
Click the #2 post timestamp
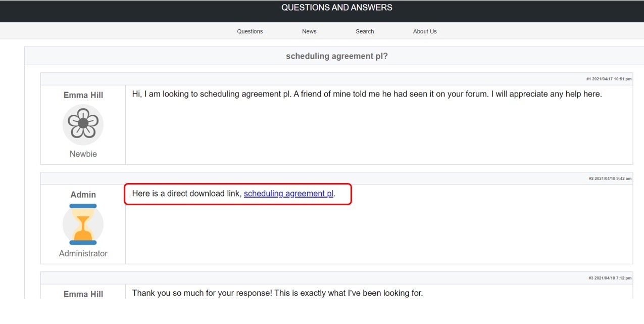coord(610,178)
